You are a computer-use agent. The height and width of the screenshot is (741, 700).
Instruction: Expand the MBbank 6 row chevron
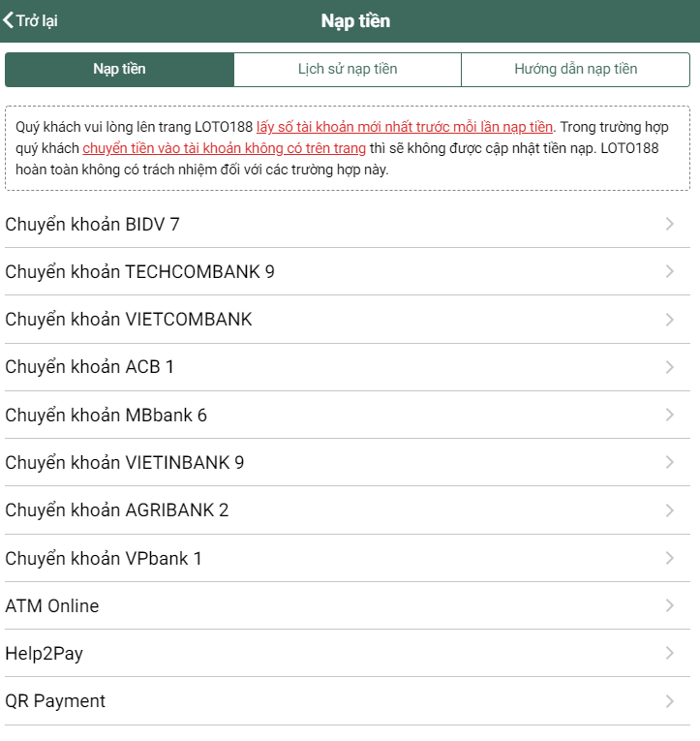pos(669,415)
